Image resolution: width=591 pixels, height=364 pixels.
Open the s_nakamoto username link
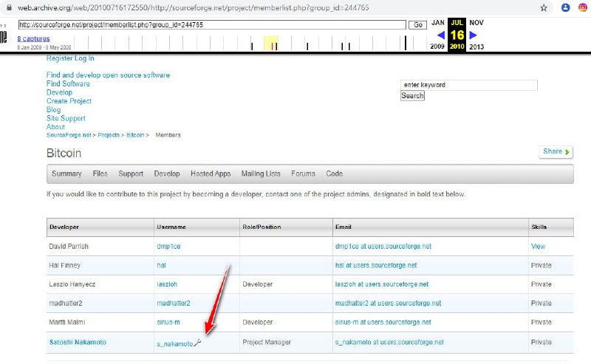click(x=175, y=343)
